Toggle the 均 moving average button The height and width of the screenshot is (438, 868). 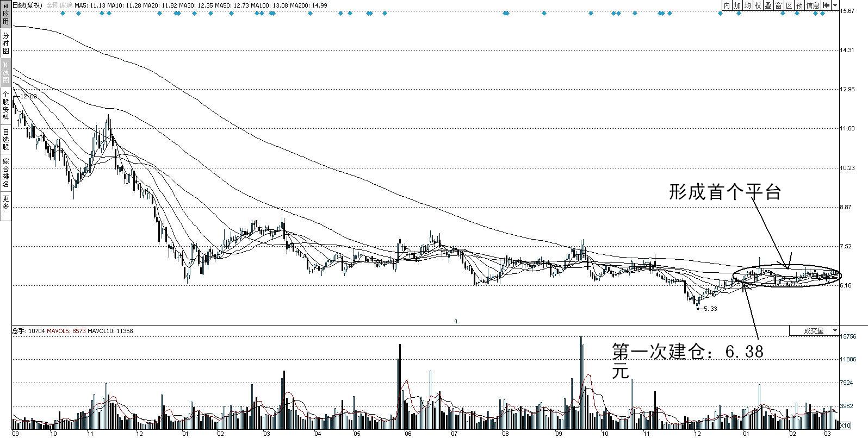coord(747,5)
